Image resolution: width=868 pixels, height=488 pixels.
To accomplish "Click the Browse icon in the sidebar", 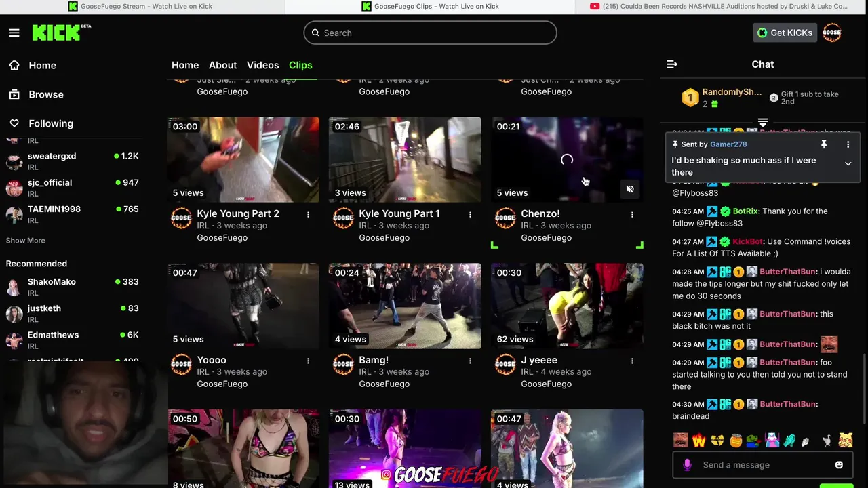I will coord(14,94).
